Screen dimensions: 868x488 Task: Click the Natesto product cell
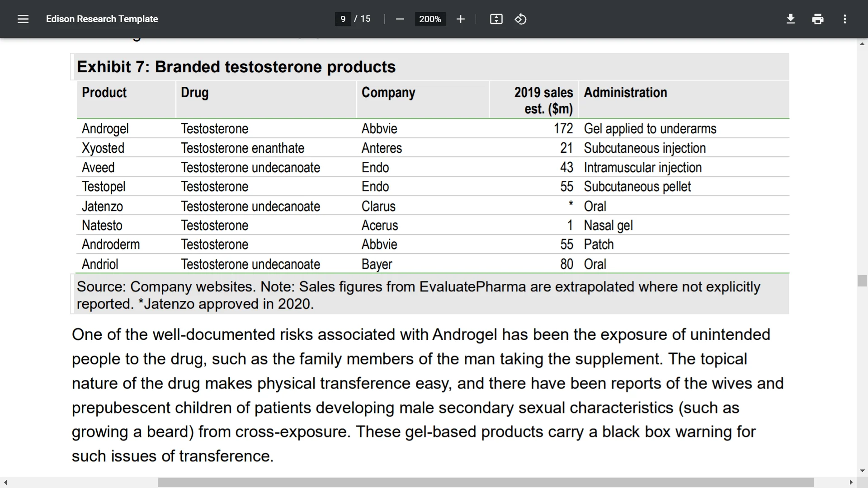[102, 225]
